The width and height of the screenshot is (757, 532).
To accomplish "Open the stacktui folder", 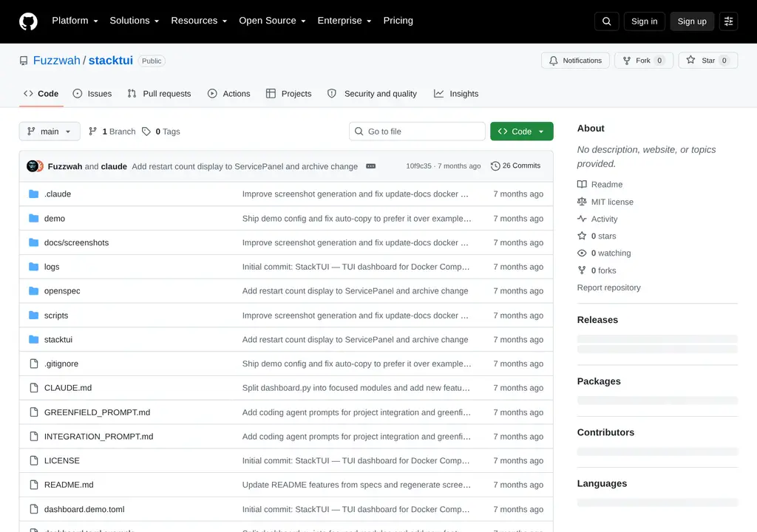I will [x=58, y=340].
